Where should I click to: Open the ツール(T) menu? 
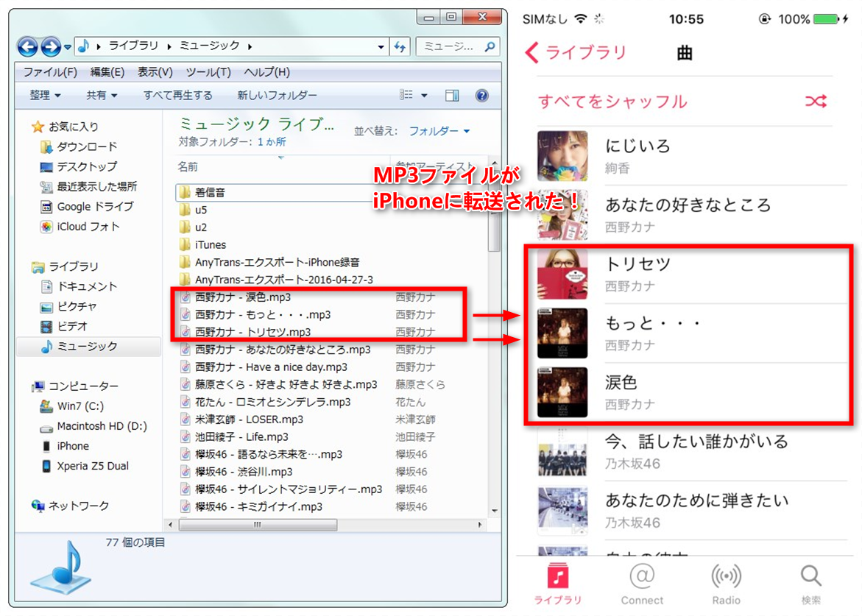tap(208, 72)
